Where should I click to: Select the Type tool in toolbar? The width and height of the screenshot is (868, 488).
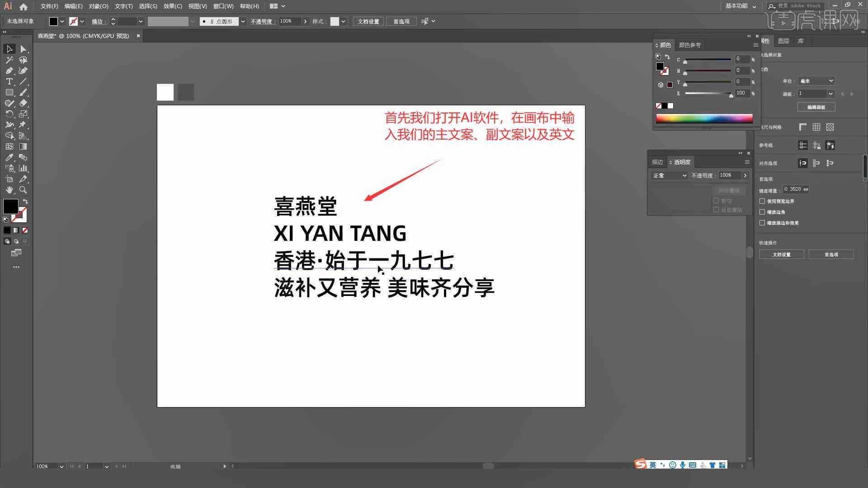(8, 82)
